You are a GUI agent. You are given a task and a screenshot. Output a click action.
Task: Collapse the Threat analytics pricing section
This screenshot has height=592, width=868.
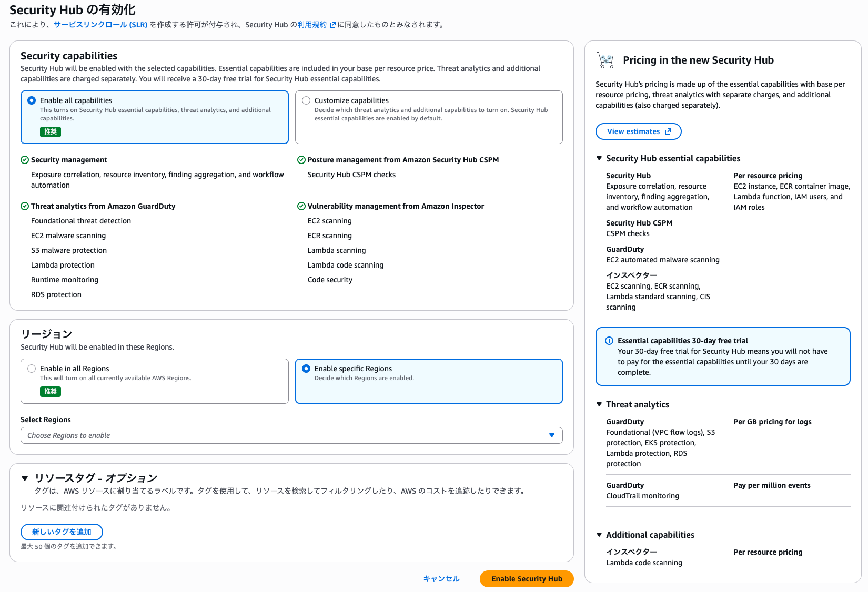tap(599, 404)
